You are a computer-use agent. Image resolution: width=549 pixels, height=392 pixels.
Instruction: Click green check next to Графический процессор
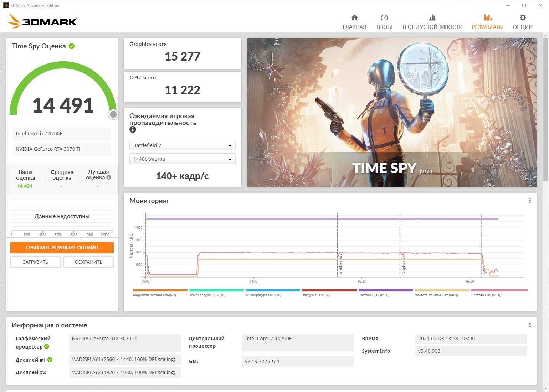(47, 347)
